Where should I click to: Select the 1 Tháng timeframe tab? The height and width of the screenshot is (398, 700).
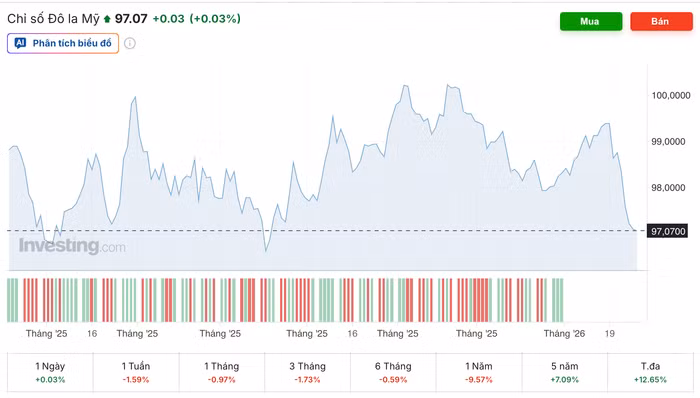221,372
